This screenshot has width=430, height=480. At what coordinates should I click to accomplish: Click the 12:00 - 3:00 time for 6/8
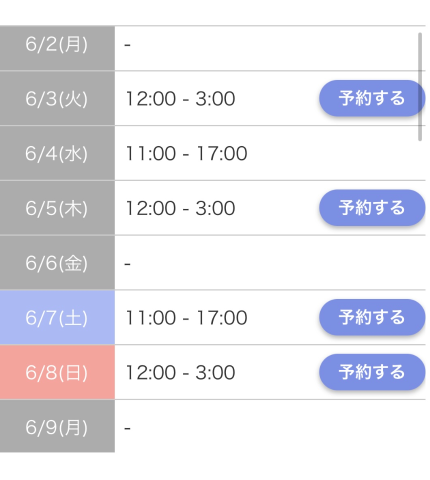point(180,372)
